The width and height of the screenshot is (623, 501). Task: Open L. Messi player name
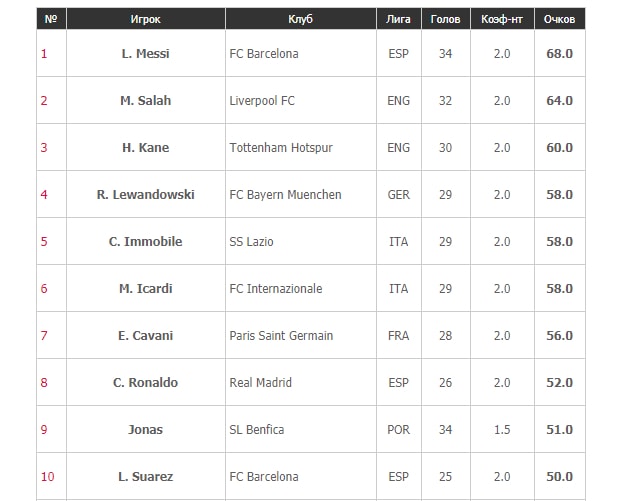tap(145, 53)
